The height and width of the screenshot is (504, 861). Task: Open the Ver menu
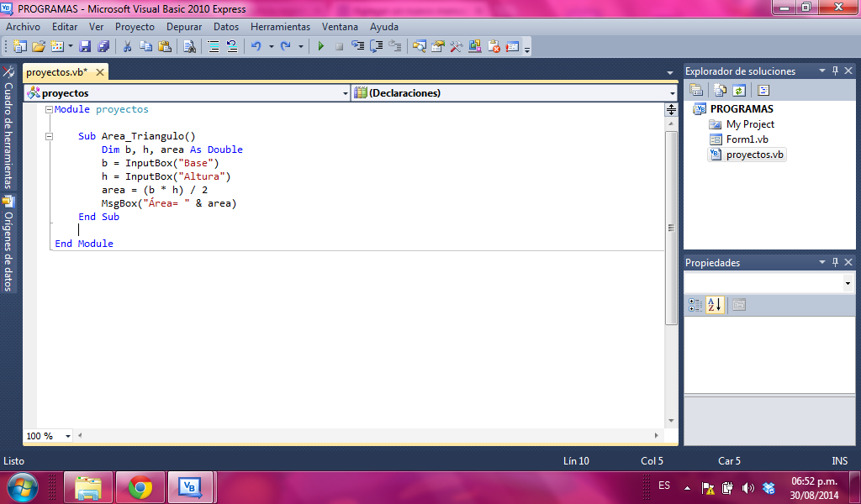pos(96,27)
